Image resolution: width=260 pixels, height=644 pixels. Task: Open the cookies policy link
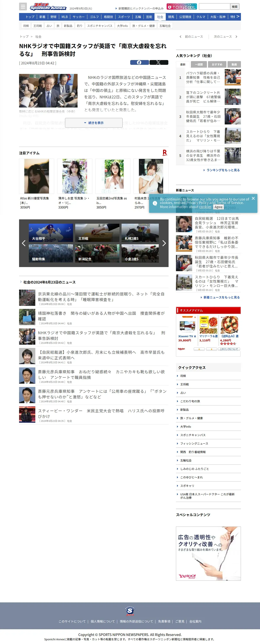point(205,207)
